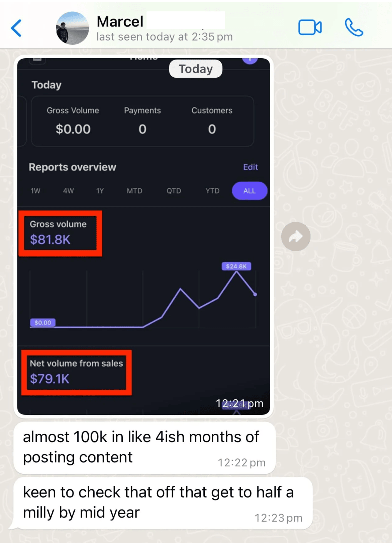The height and width of the screenshot is (543, 392).
Task: Select the MTD time range tab
Action: click(134, 191)
